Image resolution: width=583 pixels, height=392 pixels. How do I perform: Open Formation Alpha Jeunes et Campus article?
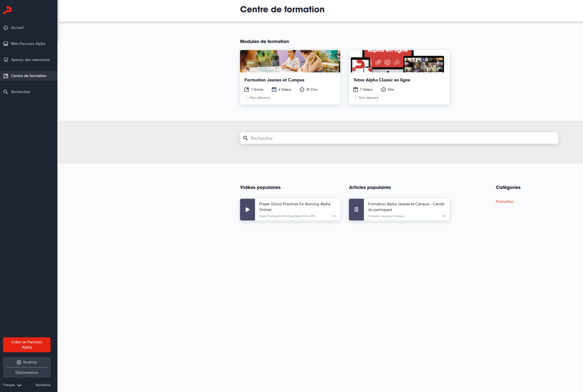pyautogui.click(x=406, y=207)
